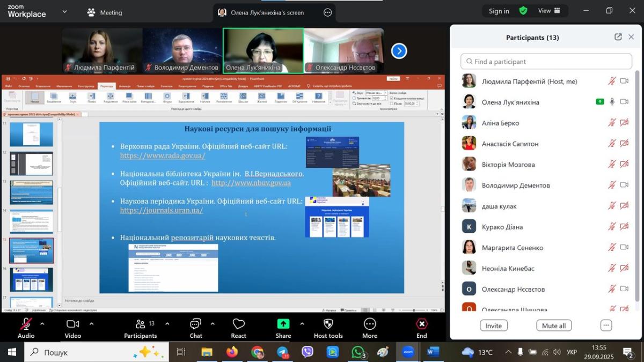Open the More options menu

(x=369, y=324)
